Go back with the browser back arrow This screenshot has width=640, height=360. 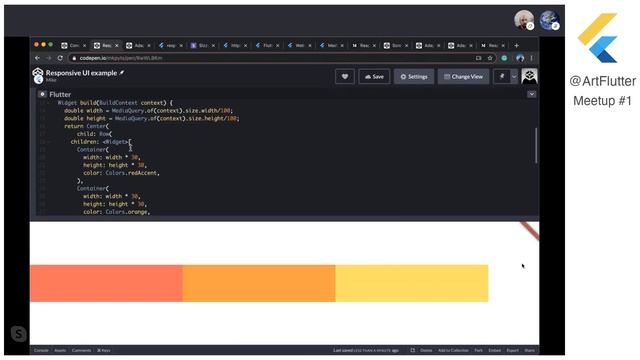coord(38,58)
